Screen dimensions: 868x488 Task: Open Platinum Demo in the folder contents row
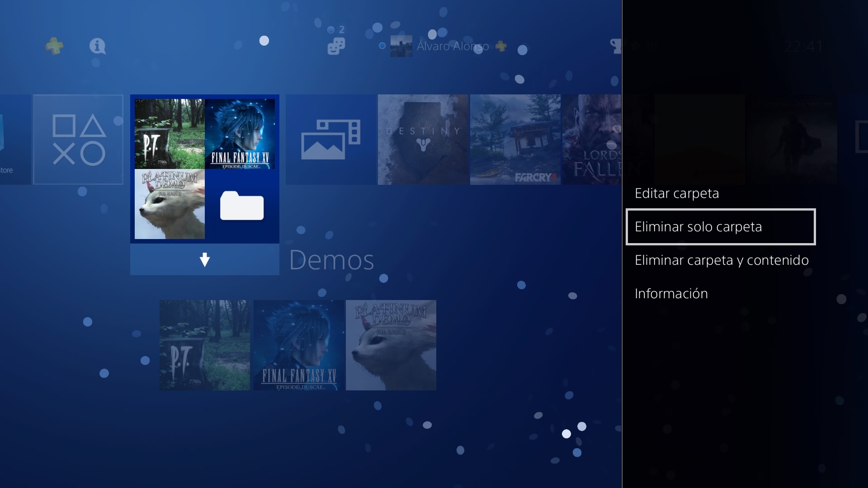pyautogui.click(x=391, y=345)
